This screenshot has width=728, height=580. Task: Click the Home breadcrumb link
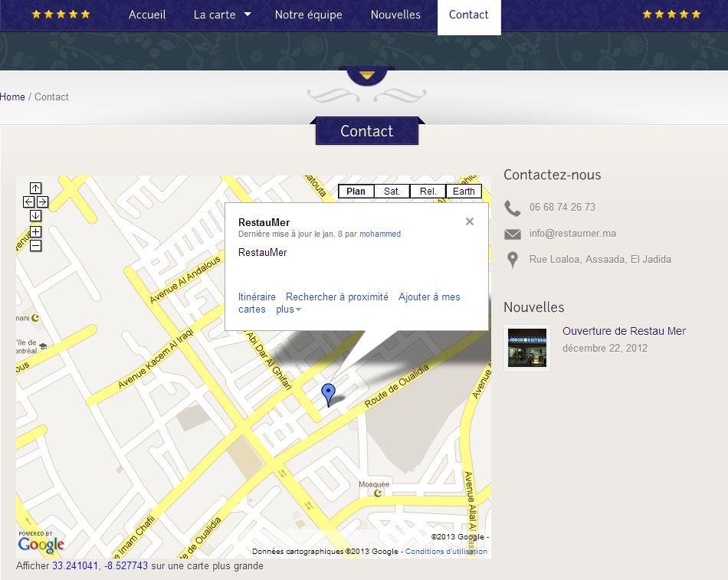pos(12,97)
